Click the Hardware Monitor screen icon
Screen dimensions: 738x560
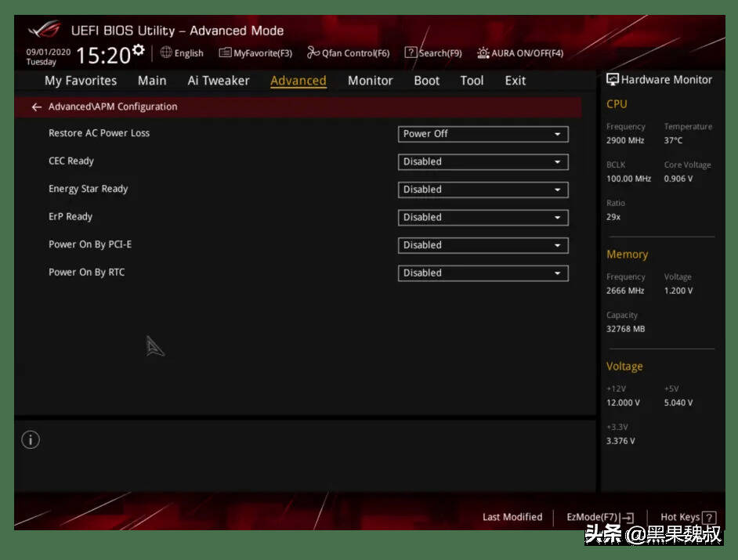tap(613, 80)
